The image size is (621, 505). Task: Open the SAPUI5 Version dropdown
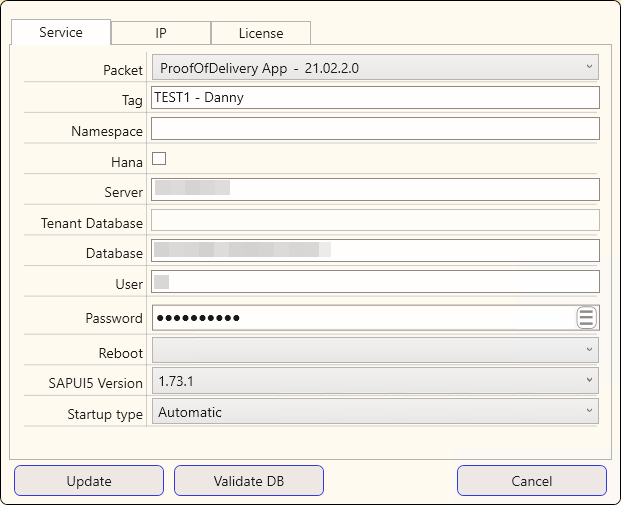375,381
